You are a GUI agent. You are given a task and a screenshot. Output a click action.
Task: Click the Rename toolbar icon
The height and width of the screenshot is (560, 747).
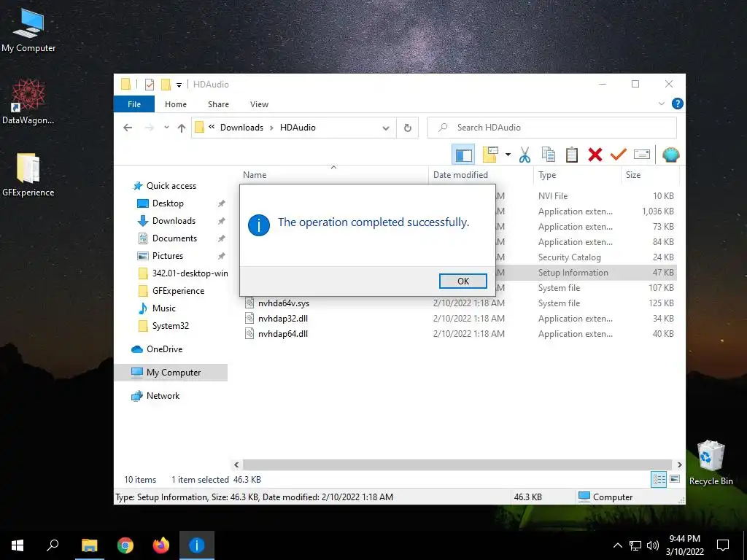[642, 155]
